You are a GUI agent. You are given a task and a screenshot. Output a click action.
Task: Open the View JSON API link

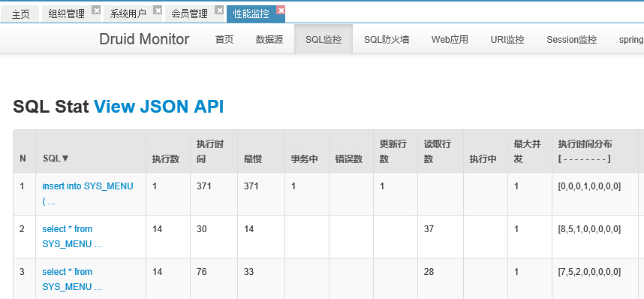[159, 107]
